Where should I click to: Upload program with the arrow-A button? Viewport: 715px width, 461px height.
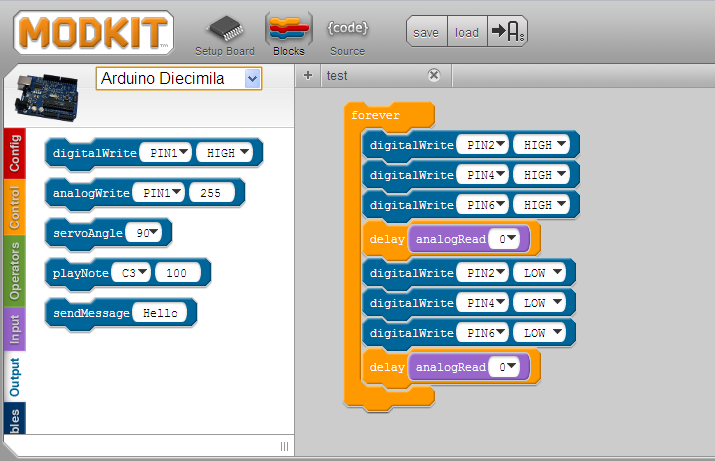508,31
